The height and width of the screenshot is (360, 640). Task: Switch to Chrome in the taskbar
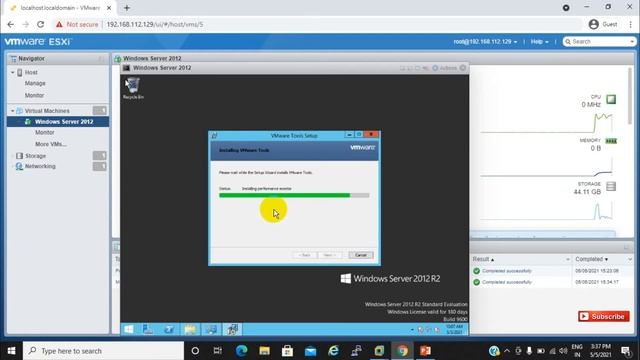pos(402,351)
